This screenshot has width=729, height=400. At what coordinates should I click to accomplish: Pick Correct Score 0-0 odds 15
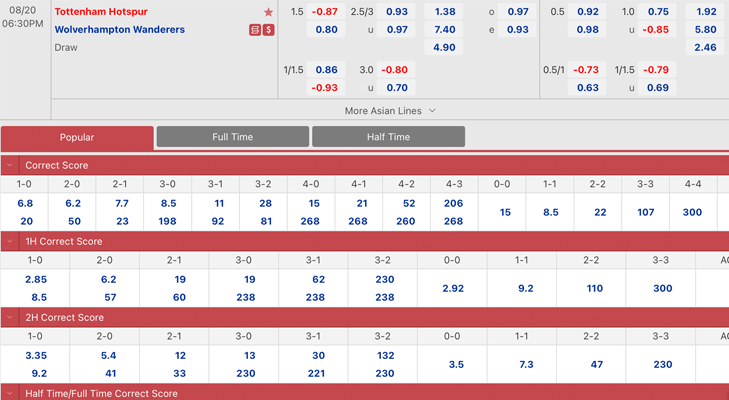[x=505, y=212]
